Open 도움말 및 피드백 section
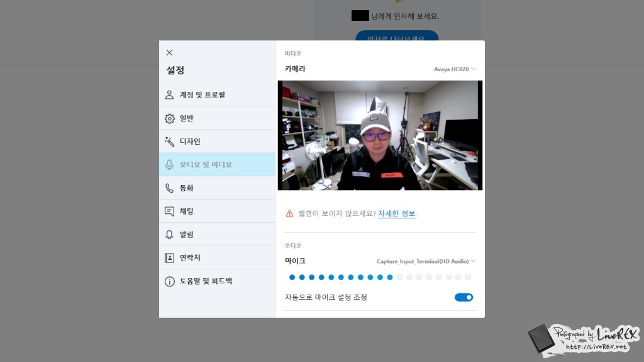The image size is (644, 362). [217, 281]
